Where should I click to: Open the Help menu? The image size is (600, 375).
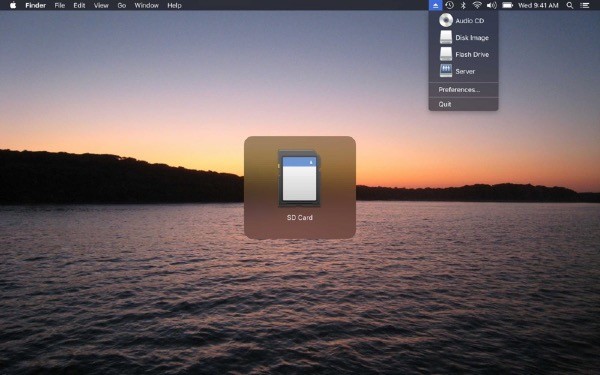point(174,5)
